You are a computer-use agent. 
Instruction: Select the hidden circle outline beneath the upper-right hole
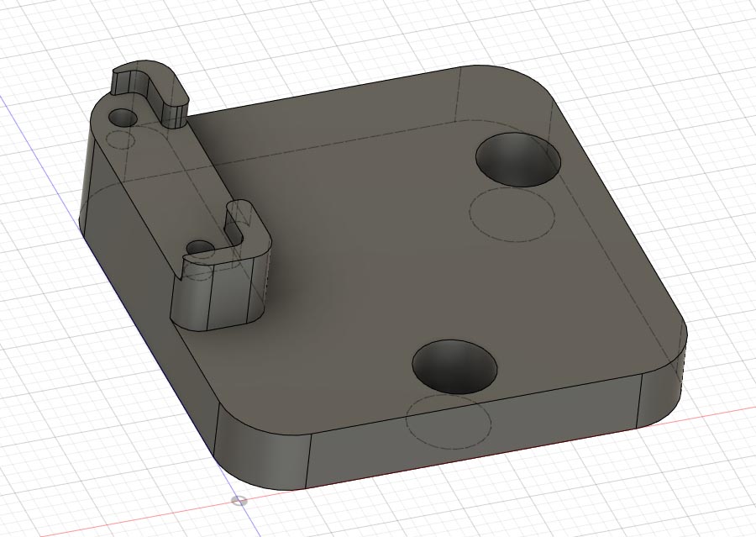[x=512, y=215]
